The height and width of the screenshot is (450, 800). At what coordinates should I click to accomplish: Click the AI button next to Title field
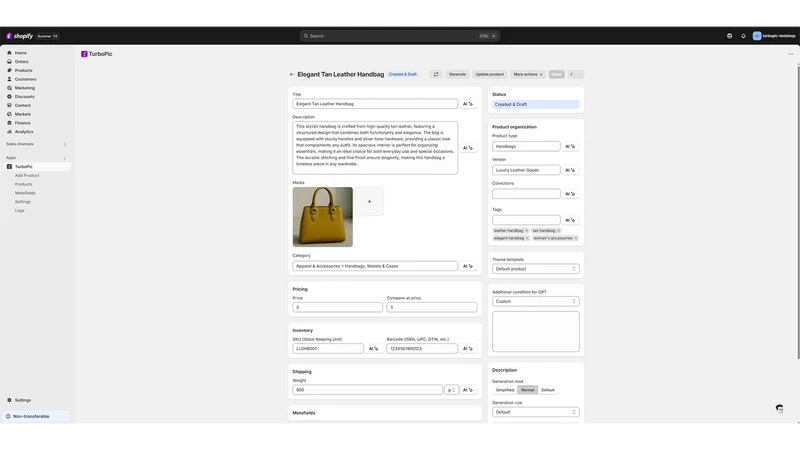click(467, 104)
